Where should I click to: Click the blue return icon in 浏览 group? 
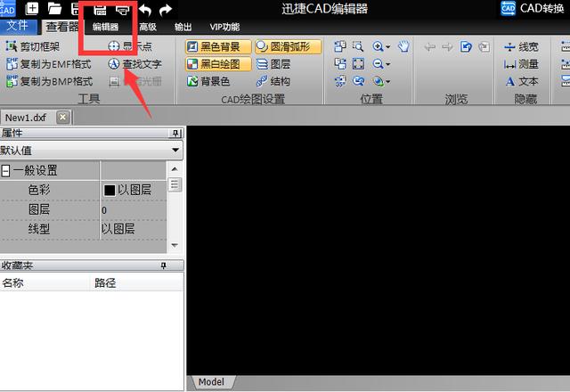point(466,46)
